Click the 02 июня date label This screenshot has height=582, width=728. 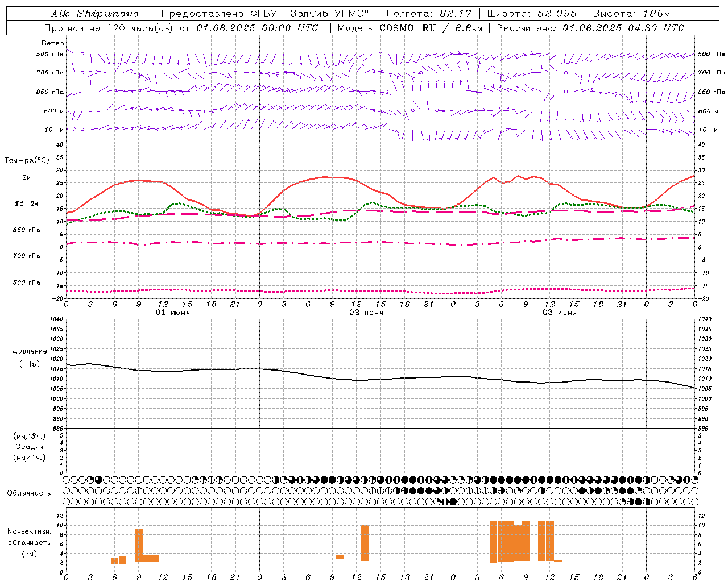366,313
